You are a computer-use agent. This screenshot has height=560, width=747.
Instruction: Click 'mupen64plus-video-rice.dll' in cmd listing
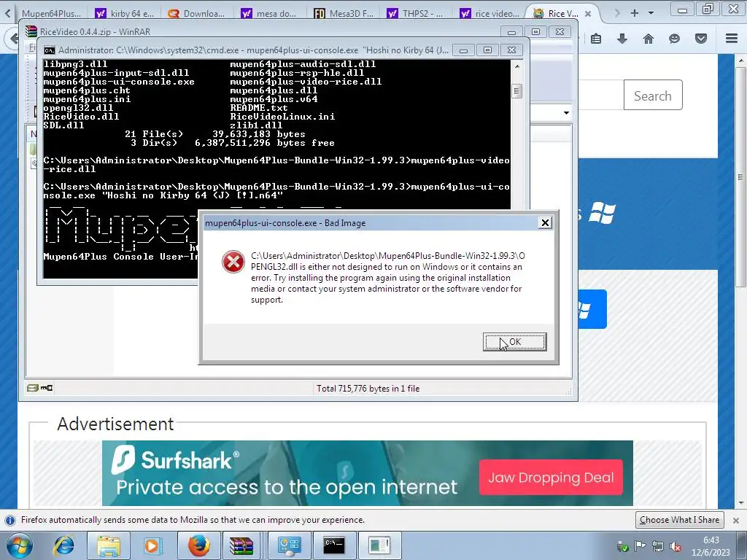(x=306, y=82)
